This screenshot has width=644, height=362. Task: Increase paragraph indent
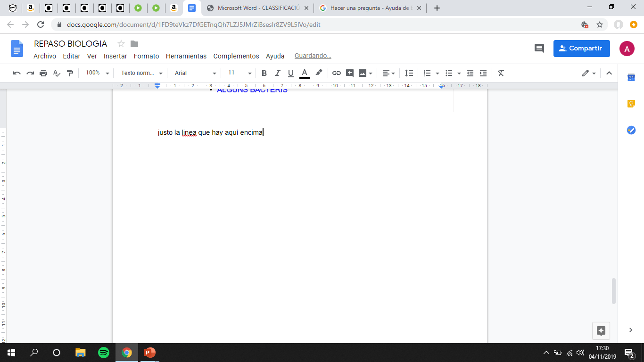tap(483, 73)
